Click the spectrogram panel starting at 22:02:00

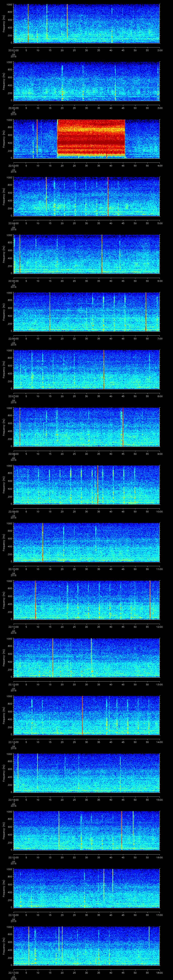(86, 81)
